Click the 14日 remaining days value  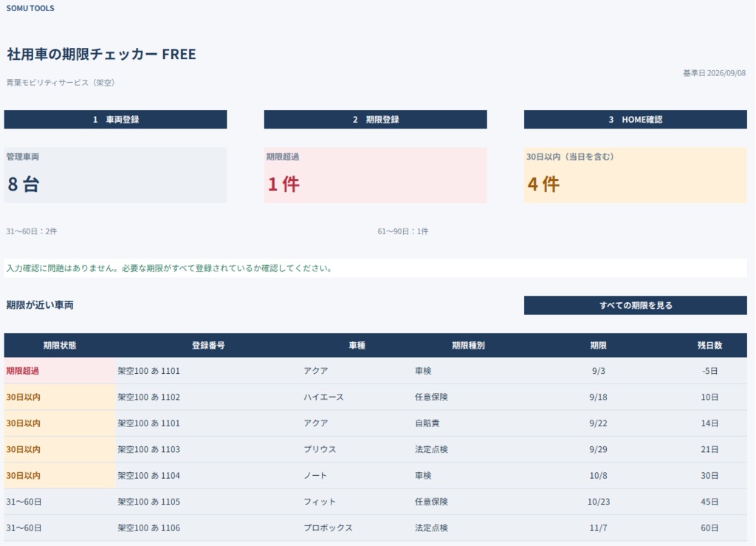click(709, 423)
